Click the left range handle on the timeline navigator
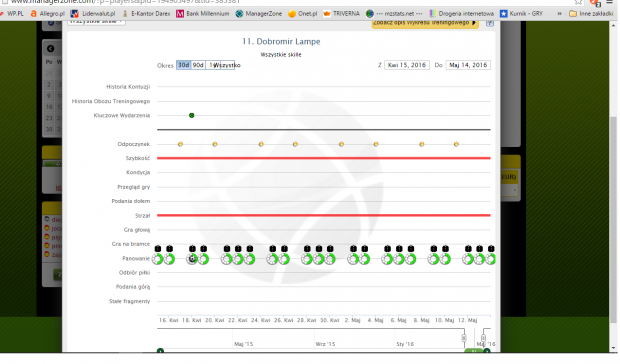Image resolution: width=620 pixels, height=364 pixels. tap(464, 338)
